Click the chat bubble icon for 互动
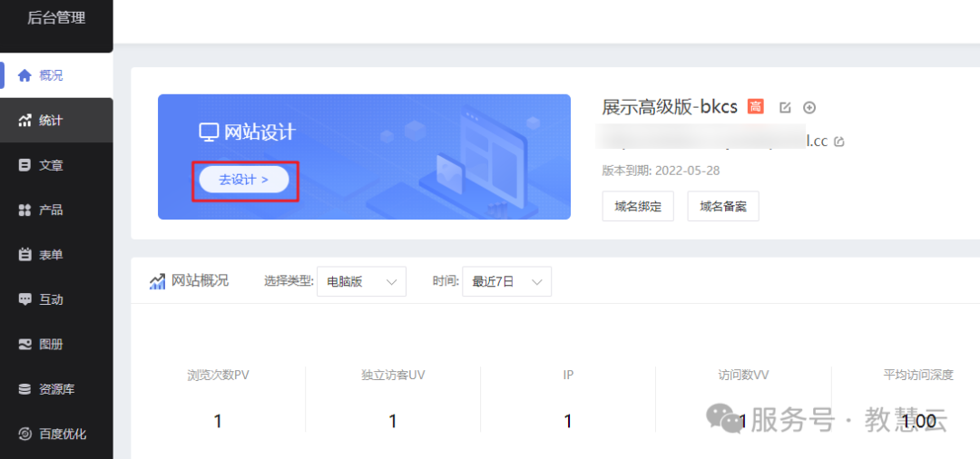Viewport: 980px width, 459px height. pos(24,299)
